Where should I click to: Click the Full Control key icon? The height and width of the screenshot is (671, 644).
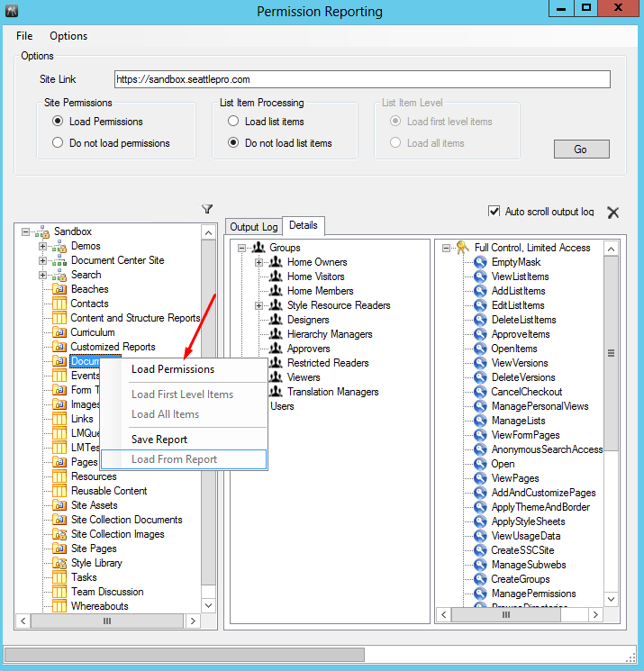point(463,248)
